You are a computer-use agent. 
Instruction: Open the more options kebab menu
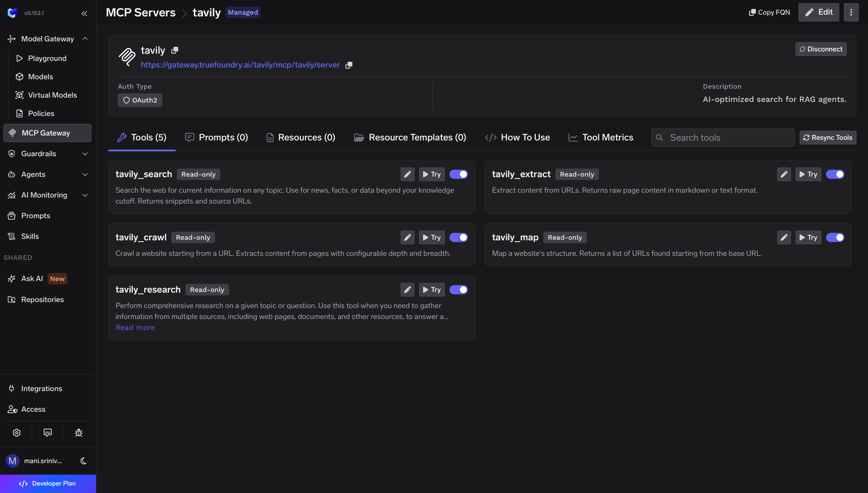(x=851, y=13)
